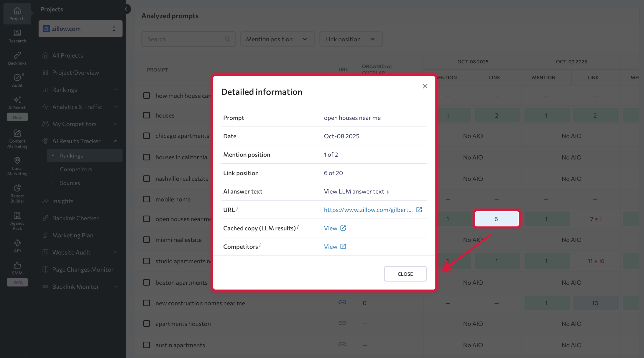Open Sources submenu item
Viewport: 644px width, 358px height.
70,183
